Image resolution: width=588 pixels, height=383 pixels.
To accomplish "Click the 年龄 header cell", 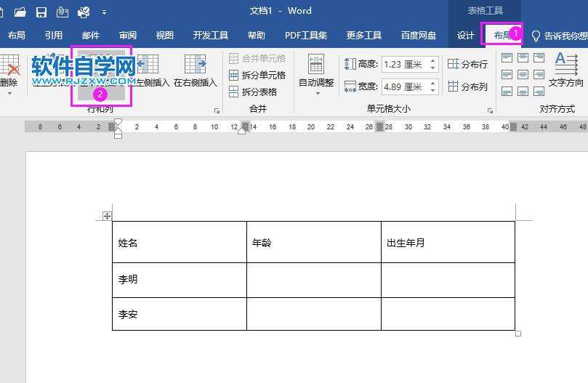I will click(314, 242).
